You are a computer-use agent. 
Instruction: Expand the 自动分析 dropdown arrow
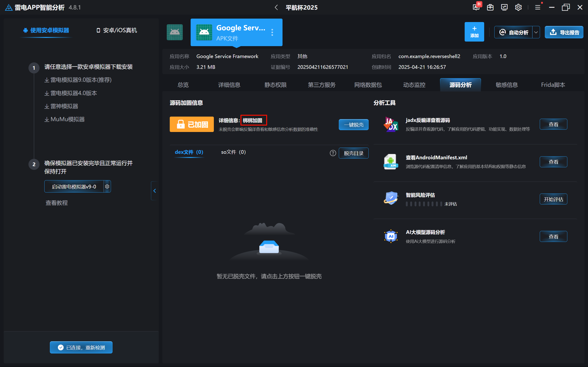click(536, 32)
